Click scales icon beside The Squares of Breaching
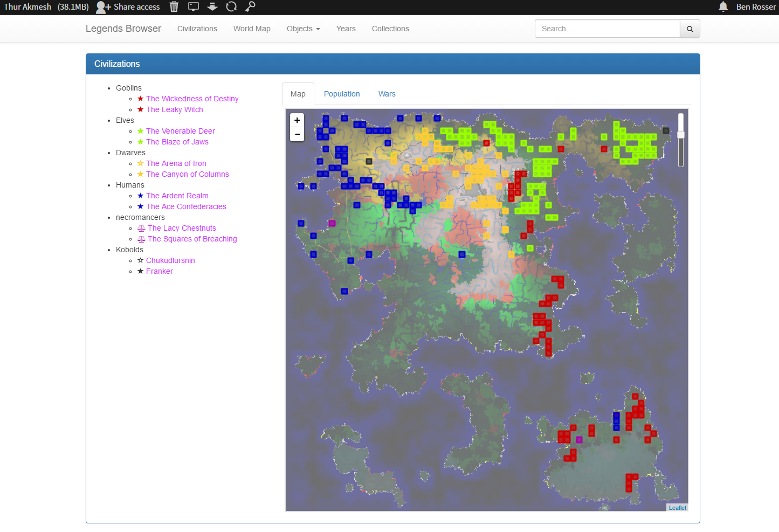This screenshot has width=779, height=532. tap(141, 239)
